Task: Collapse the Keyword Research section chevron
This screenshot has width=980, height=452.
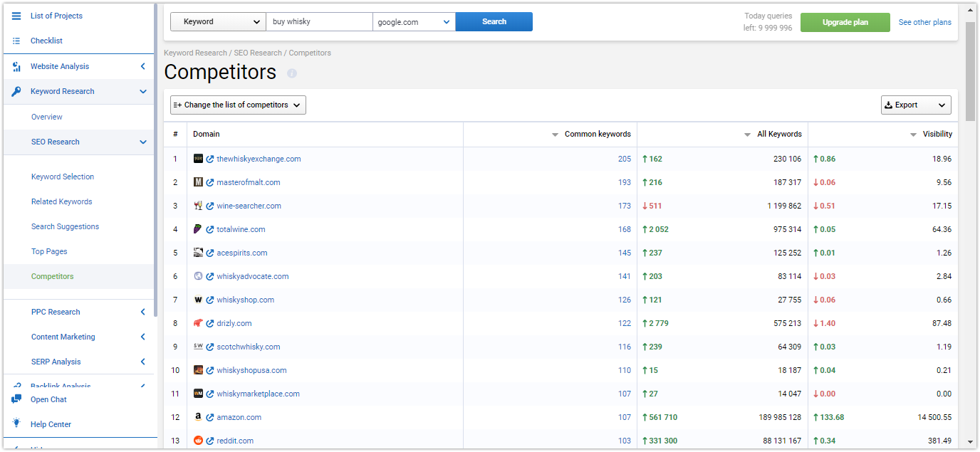Action: pos(143,91)
